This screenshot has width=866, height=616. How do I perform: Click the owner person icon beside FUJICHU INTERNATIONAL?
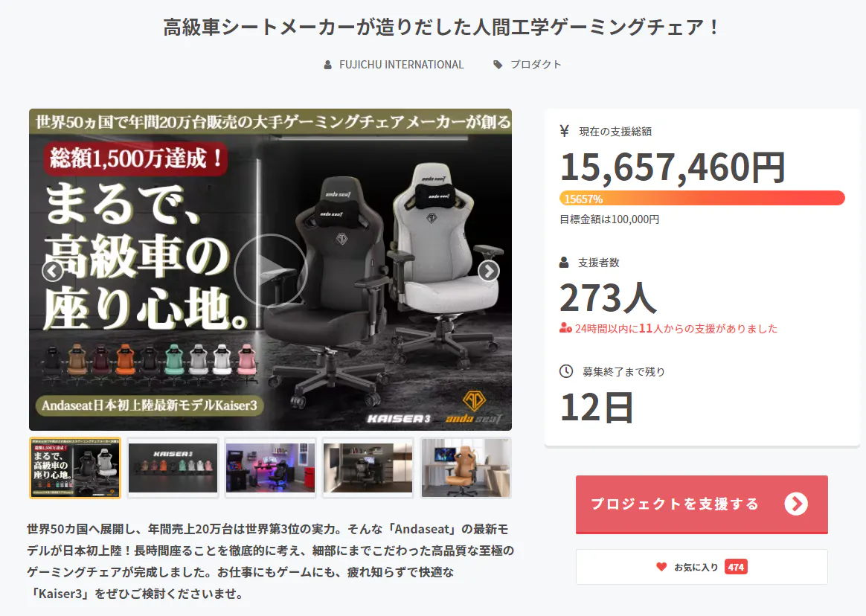[x=328, y=65]
